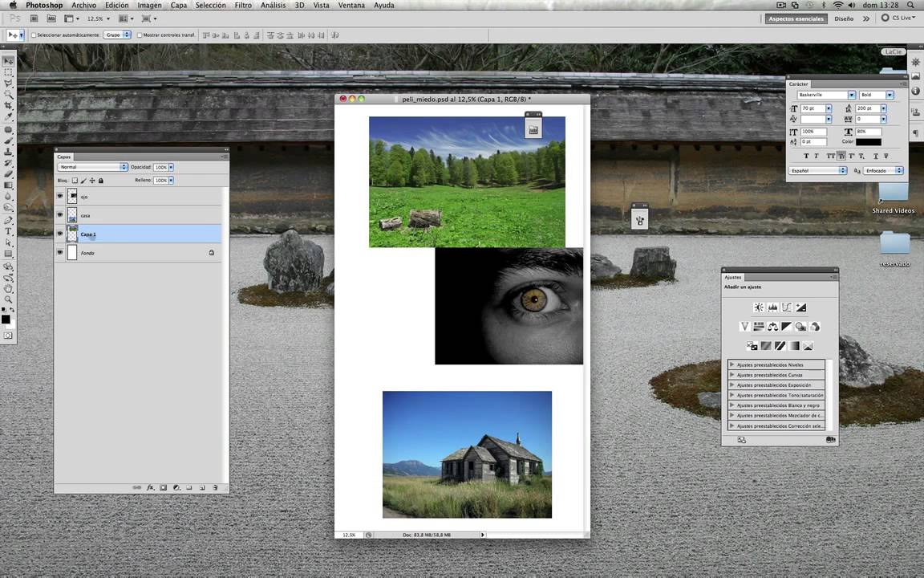Viewport: 924px width, 578px height.
Task: Add an Invert adjustment
Action: click(x=752, y=346)
